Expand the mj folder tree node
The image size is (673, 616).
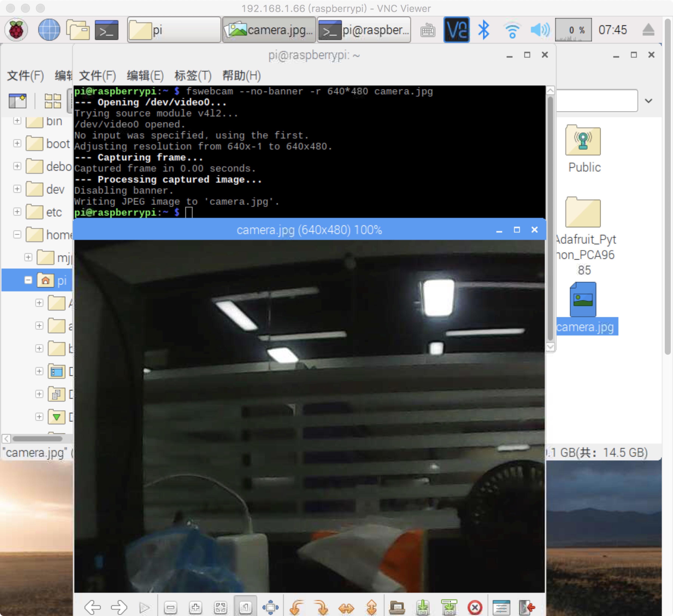point(28,257)
